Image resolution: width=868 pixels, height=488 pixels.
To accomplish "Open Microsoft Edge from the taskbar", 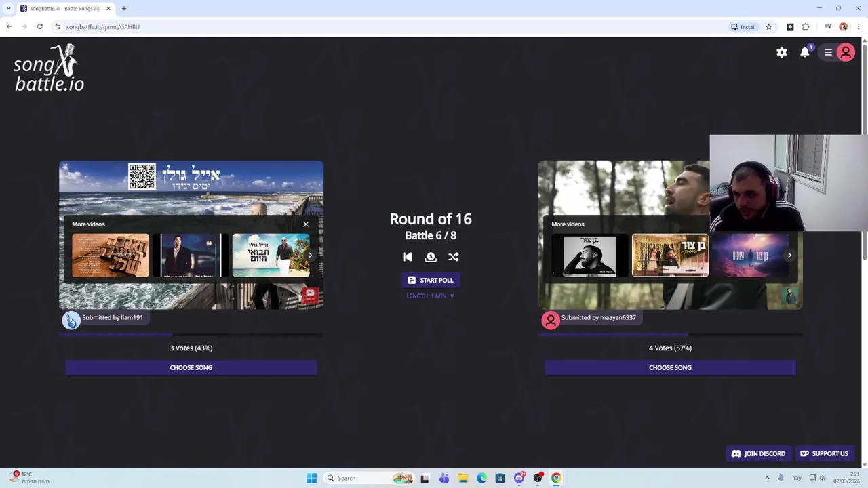I will coord(481,478).
